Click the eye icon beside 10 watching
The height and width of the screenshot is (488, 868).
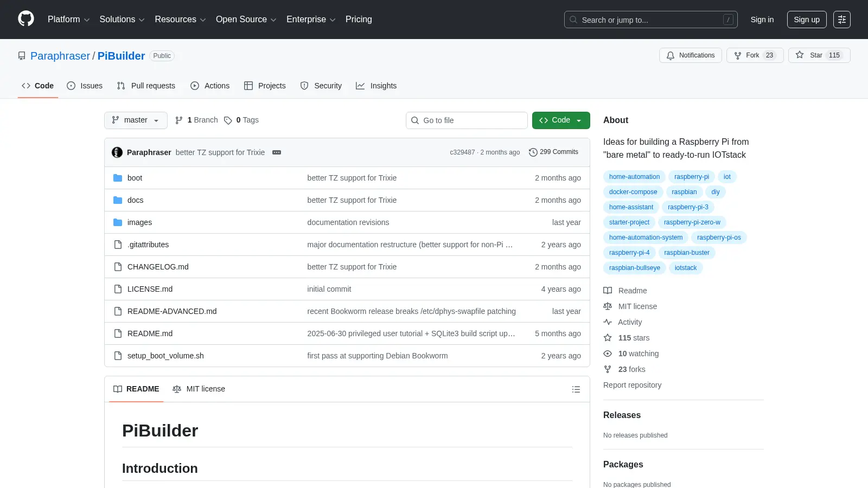[608, 354]
